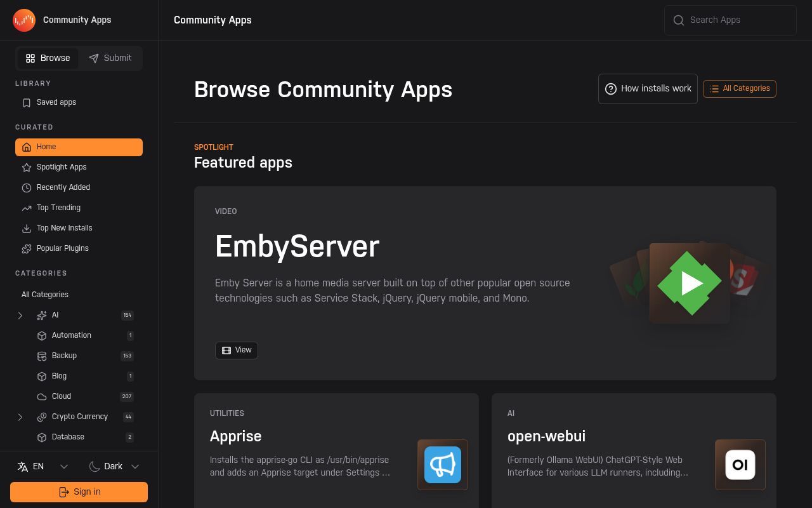The height and width of the screenshot is (508, 812).
Task: Click the Spotlight Apps star icon
Action: point(27,168)
